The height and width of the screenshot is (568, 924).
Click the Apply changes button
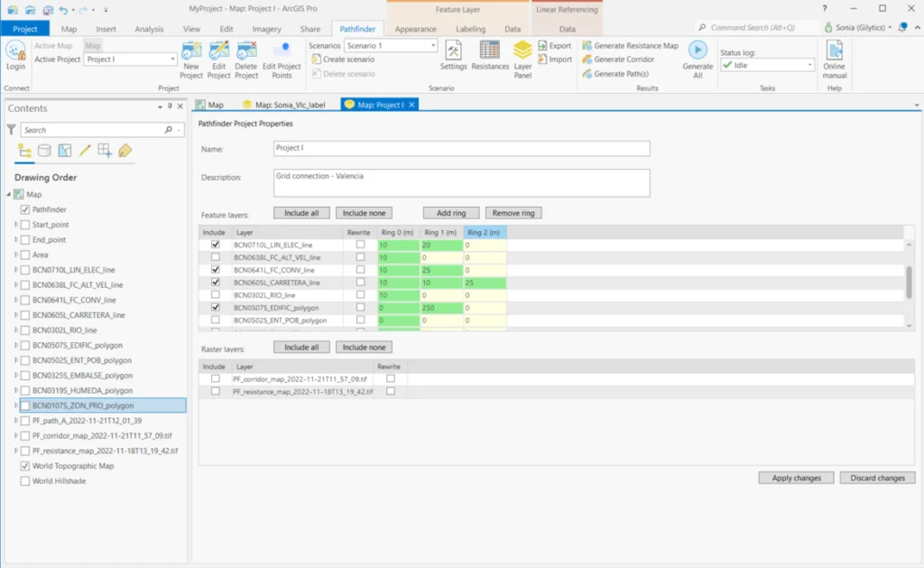click(x=795, y=478)
